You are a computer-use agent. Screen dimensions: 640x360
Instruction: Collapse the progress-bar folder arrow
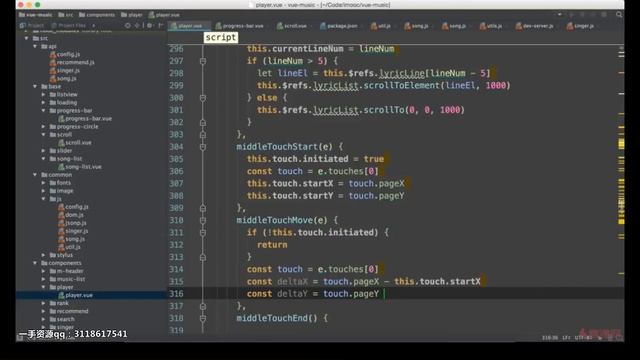click(x=43, y=111)
